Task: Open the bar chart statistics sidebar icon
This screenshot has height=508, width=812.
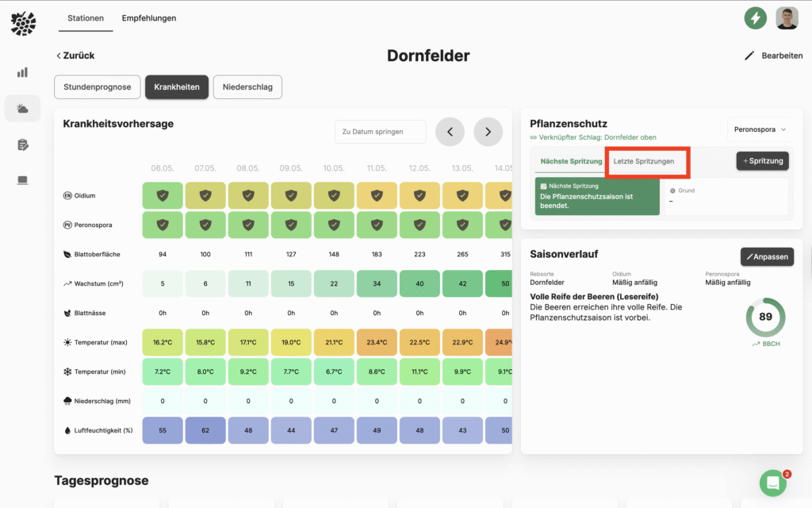Action: coord(22,72)
